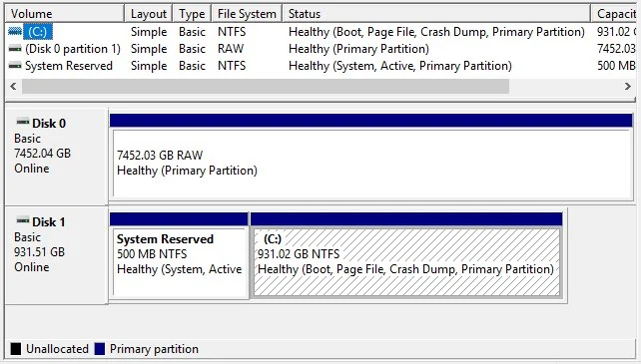Click the blue Primary partition legend swatch
This screenshot has height=364, width=641.
pos(100,349)
